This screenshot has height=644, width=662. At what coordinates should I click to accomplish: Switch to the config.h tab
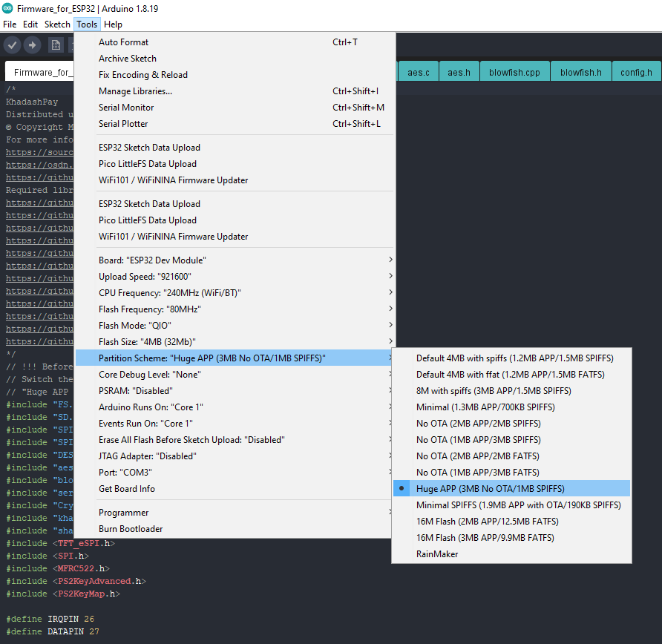(637, 72)
